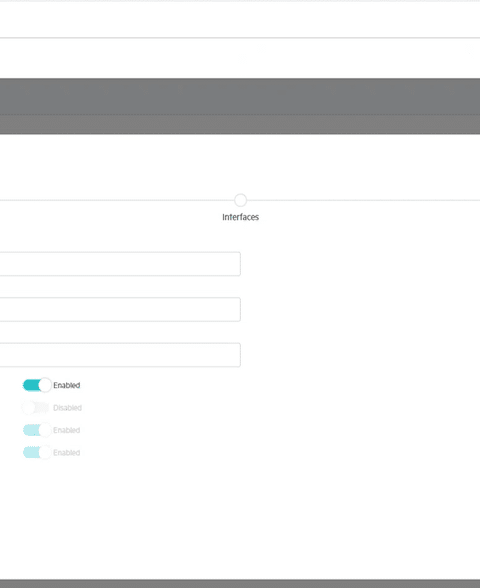The image size is (480, 588).
Task: Turn off the bright teal Enabled toggle
Action: (37, 385)
